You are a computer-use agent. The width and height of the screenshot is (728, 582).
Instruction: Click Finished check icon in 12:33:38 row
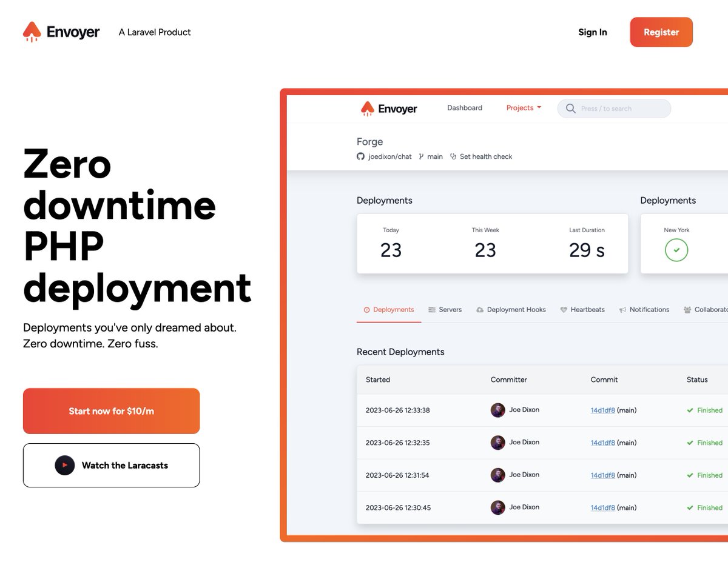coord(690,410)
